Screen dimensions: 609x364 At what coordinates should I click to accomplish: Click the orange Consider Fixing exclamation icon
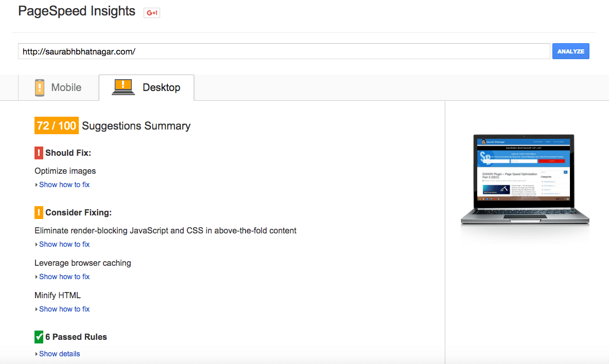(39, 213)
